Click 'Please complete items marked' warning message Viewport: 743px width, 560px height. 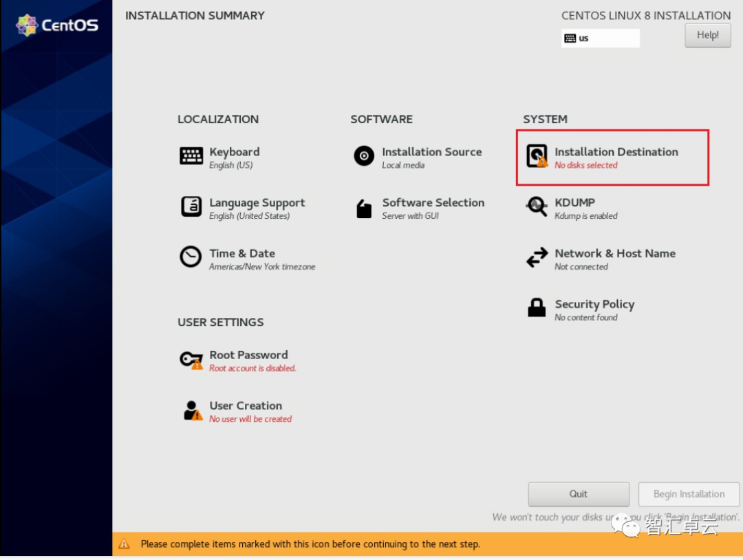[310, 544]
